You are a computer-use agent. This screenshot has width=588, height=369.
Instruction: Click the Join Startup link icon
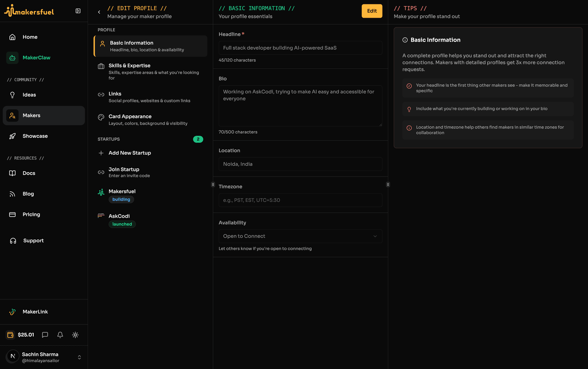coord(101,172)
